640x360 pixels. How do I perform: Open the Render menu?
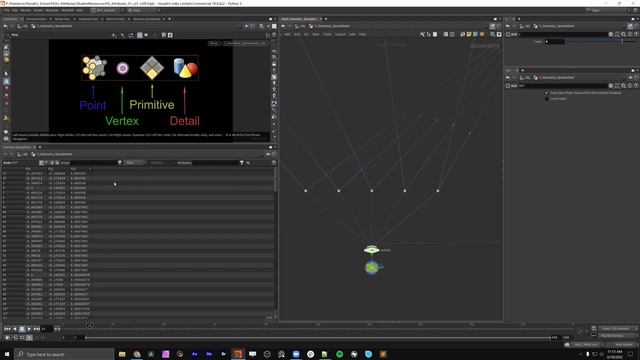pyautogui.click(x=25, y=10)
